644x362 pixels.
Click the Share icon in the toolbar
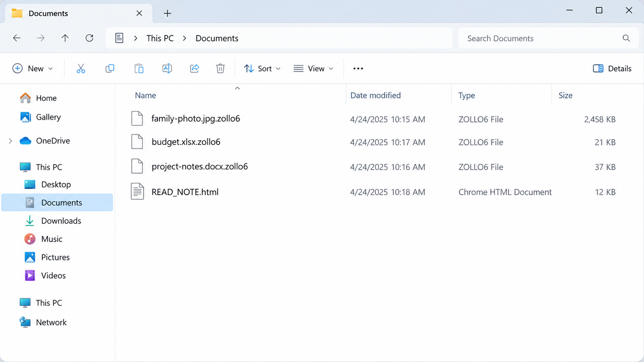pyautogui.click(x=195, y=68)
